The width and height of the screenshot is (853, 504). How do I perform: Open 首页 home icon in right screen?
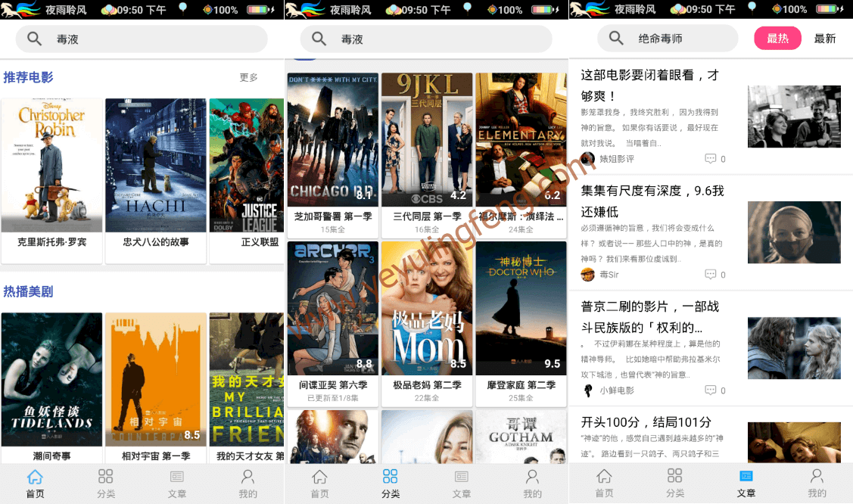pyautogui.click(x=604, y=476)
